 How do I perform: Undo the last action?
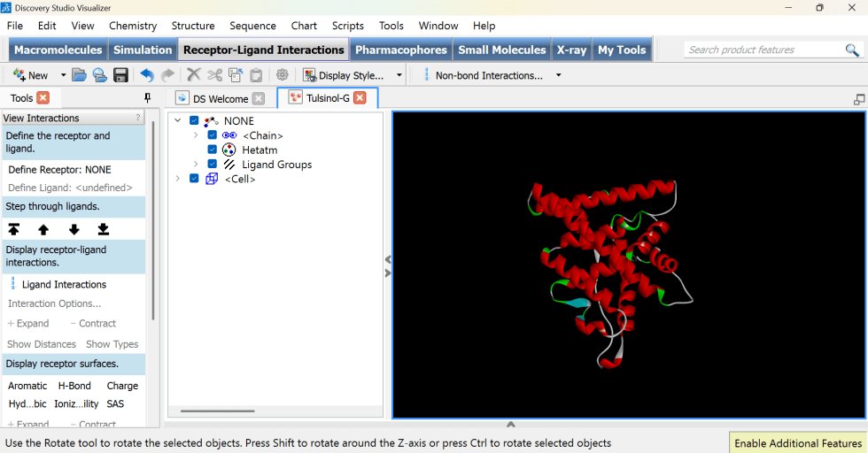pos(147,75)
